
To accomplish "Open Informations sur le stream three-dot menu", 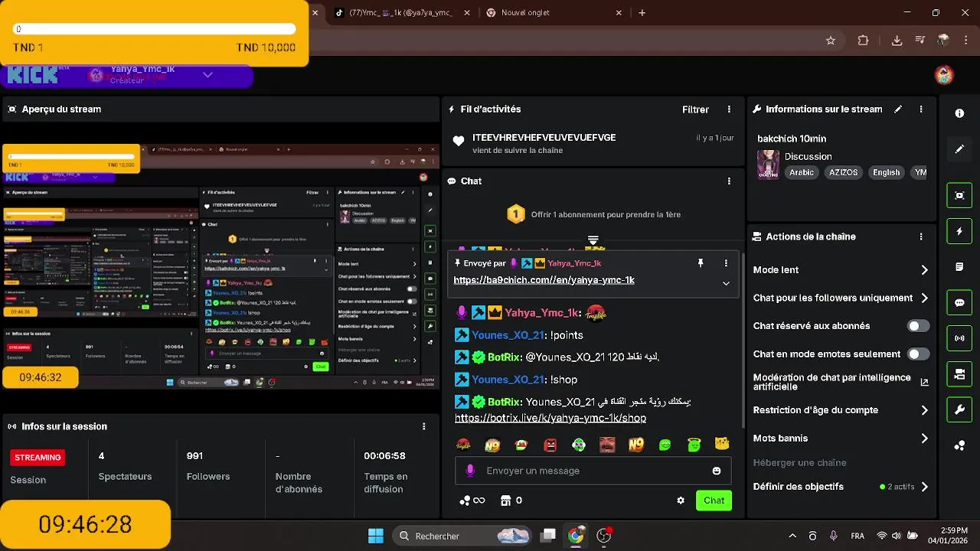I will [x=921, y=109].
